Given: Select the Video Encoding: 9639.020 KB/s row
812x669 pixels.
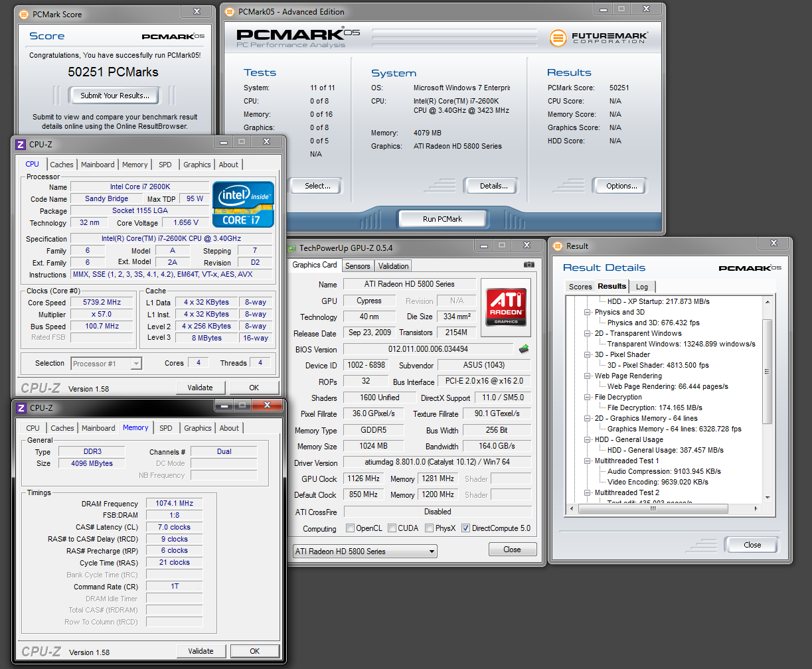Looking at the screenshot, I should pyautogui.click(x=657, y=482).
